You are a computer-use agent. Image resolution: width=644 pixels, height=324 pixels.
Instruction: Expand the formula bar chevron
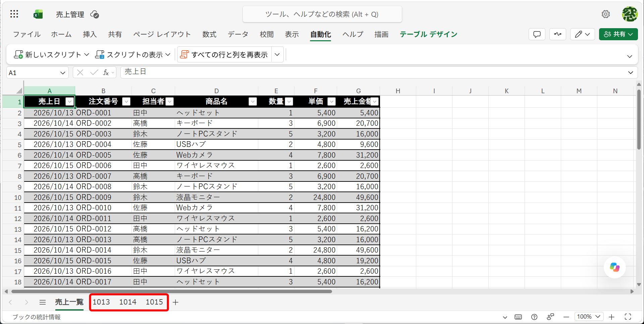631,72
